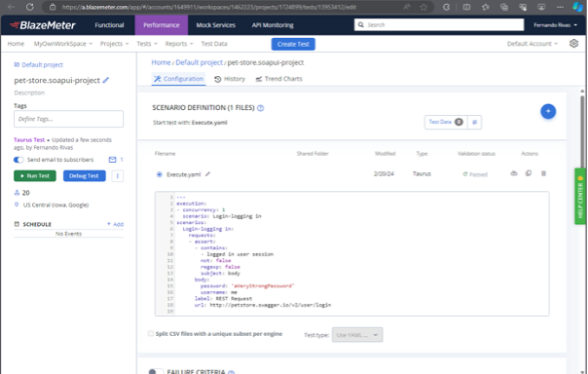The height and width of the screenshot is (374, 588).
Task: Open the settings gear icon
Action: pos(573,44)
